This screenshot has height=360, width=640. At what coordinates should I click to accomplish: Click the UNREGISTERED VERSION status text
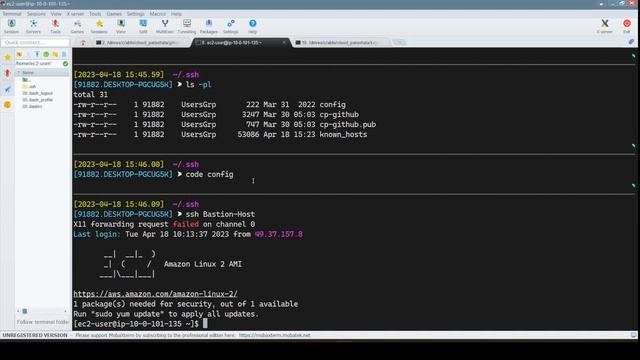point(35,335)
